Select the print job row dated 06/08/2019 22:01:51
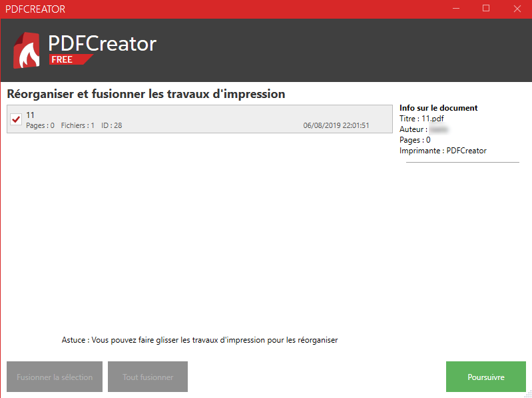 coord(200,119)
